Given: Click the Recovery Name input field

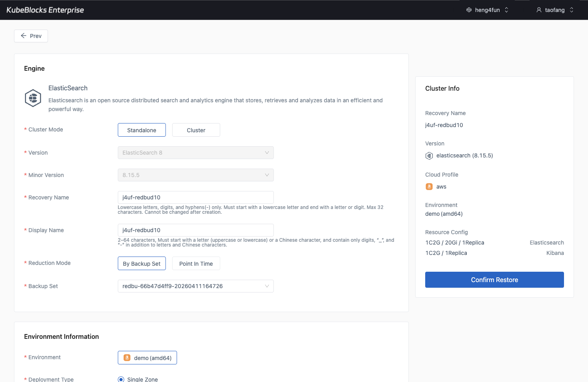Looking at the screenshot, I should 196,197.
